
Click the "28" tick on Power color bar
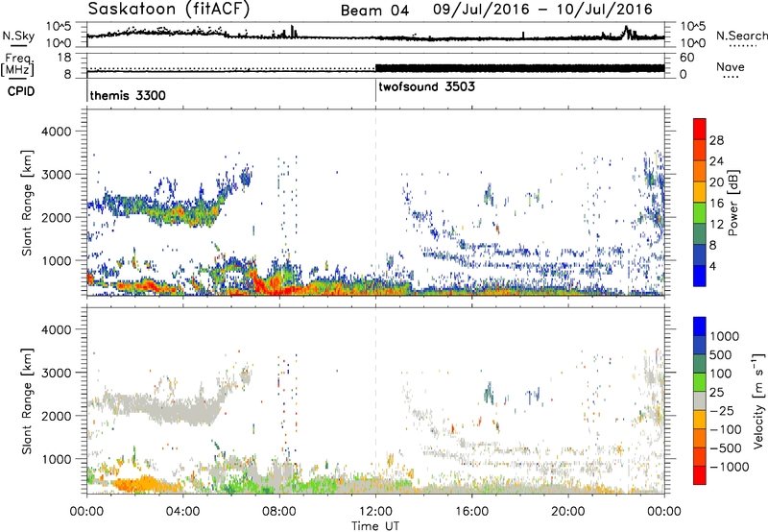(716, 140)
